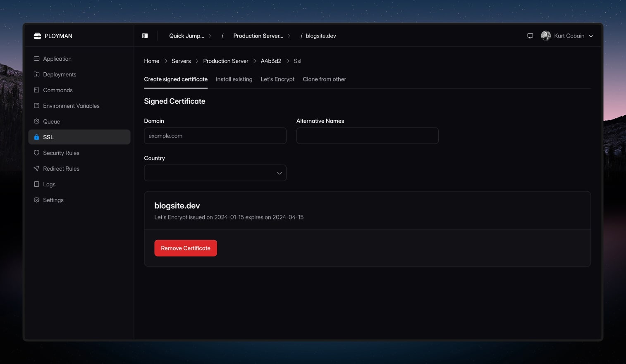Open Commands in the sidebar
626x364 pixels.
pos(79,90)
